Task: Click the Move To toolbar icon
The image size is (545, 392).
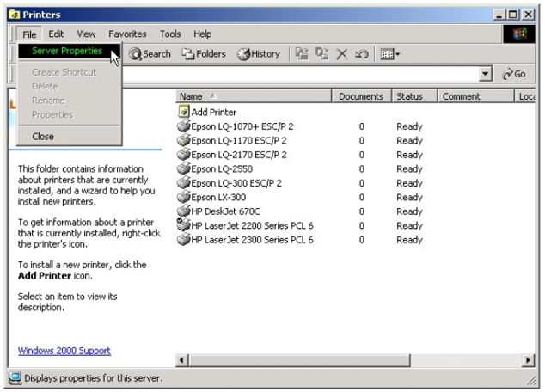Action: [x=302, y=54]
